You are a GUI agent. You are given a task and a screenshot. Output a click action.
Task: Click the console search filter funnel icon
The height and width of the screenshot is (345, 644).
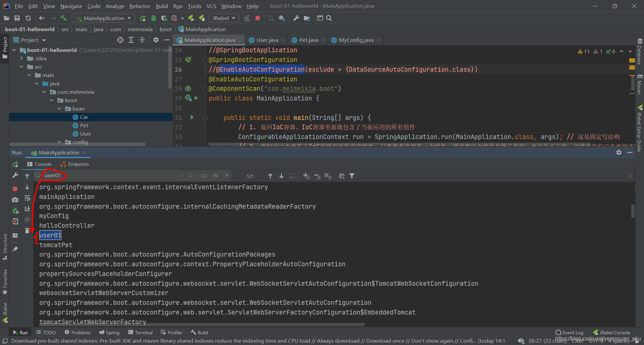click(352, 176)
